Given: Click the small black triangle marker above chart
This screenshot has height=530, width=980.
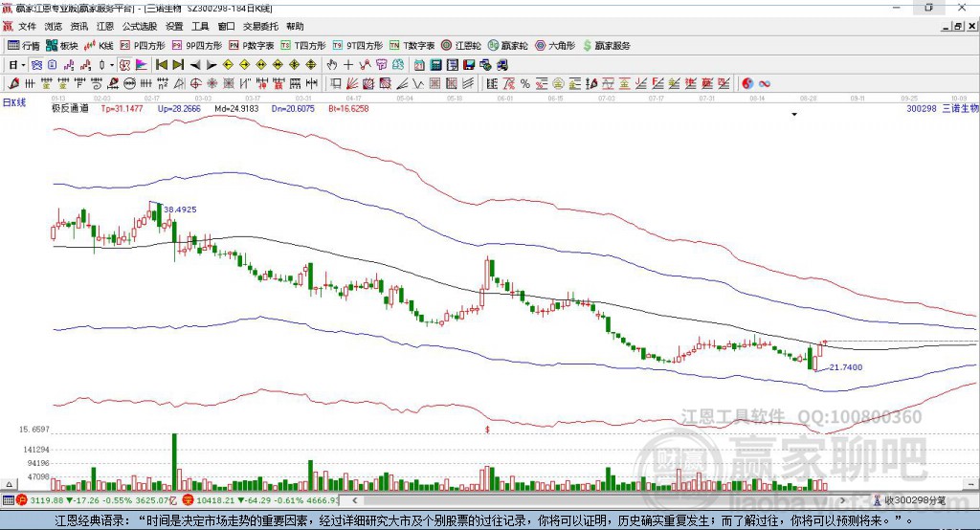Looking at the screenshot, I should point(794,115).
